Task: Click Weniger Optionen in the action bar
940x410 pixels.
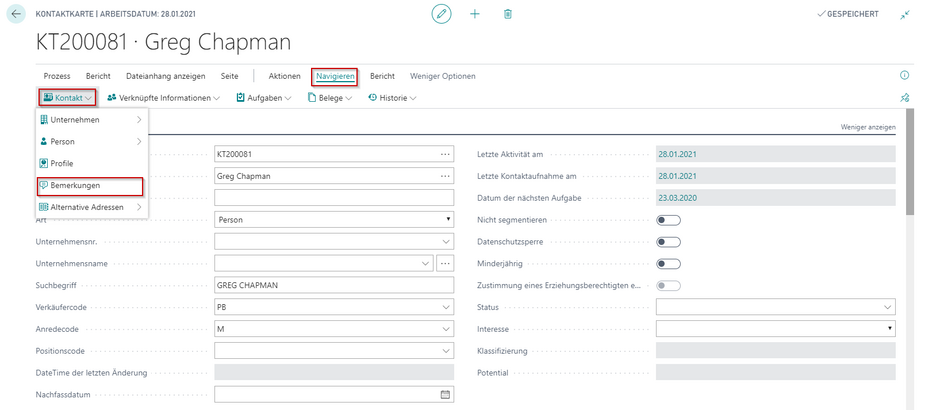Action: 442,76
